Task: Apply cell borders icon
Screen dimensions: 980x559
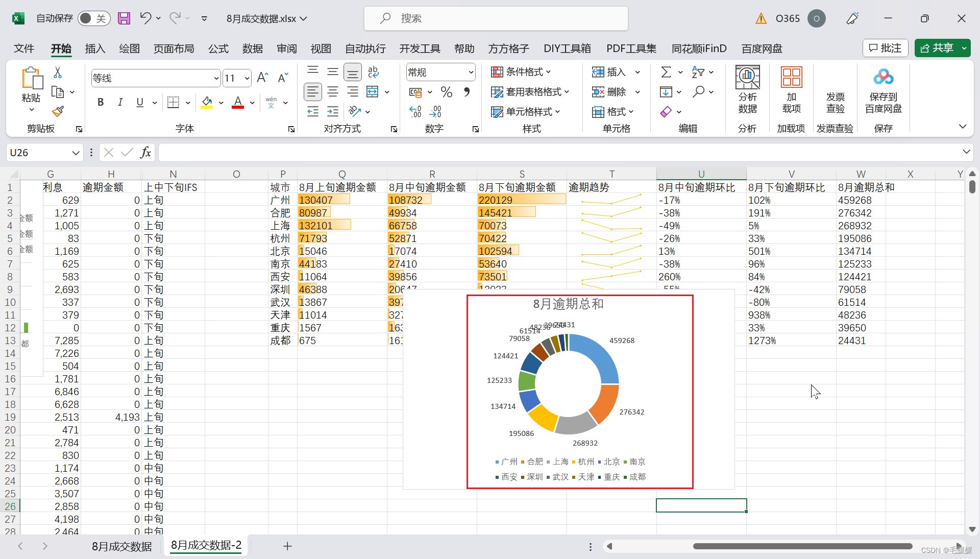Action: tap(173, 102)
